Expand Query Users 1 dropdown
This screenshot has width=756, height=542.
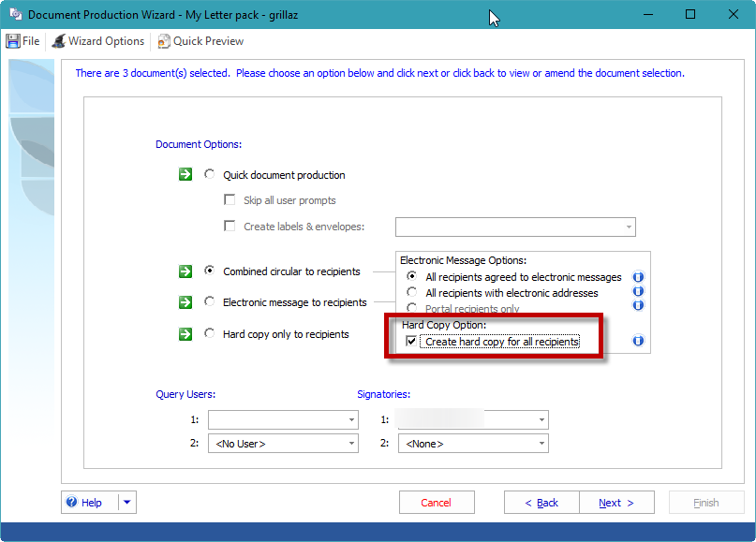(351, 420)
